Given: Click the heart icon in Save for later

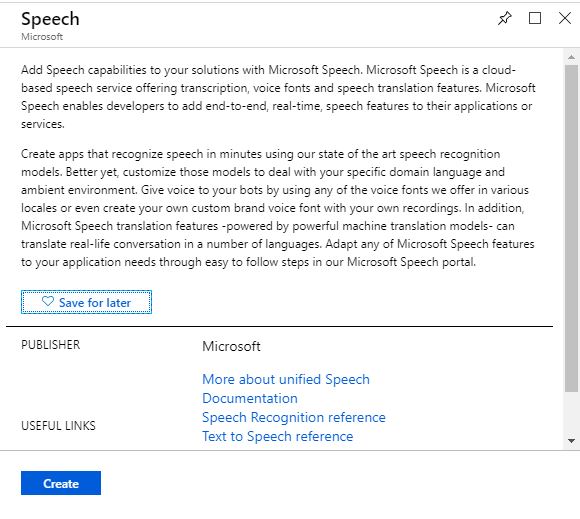Looking at the screenshot, I should click(48, 301).
